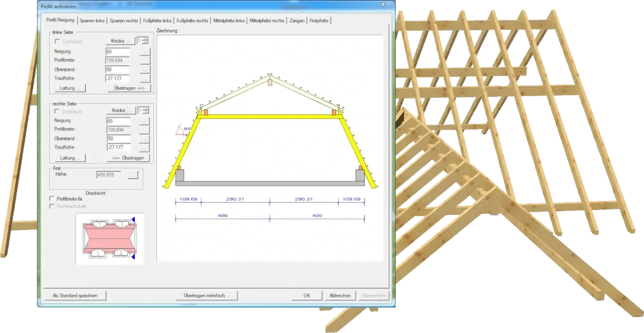Open the Mittelpfette links tab
This screenshot has height=333, width=644.
(x=229, y=21)
